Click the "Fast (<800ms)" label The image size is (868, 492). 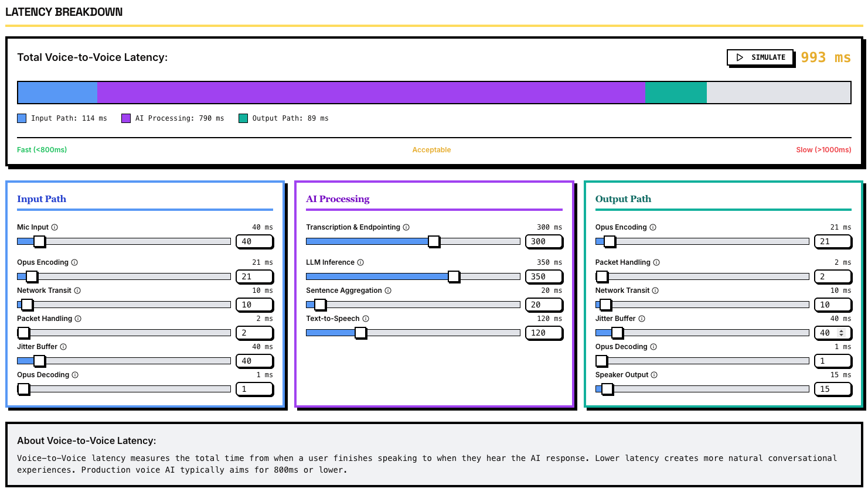[42, 150]
